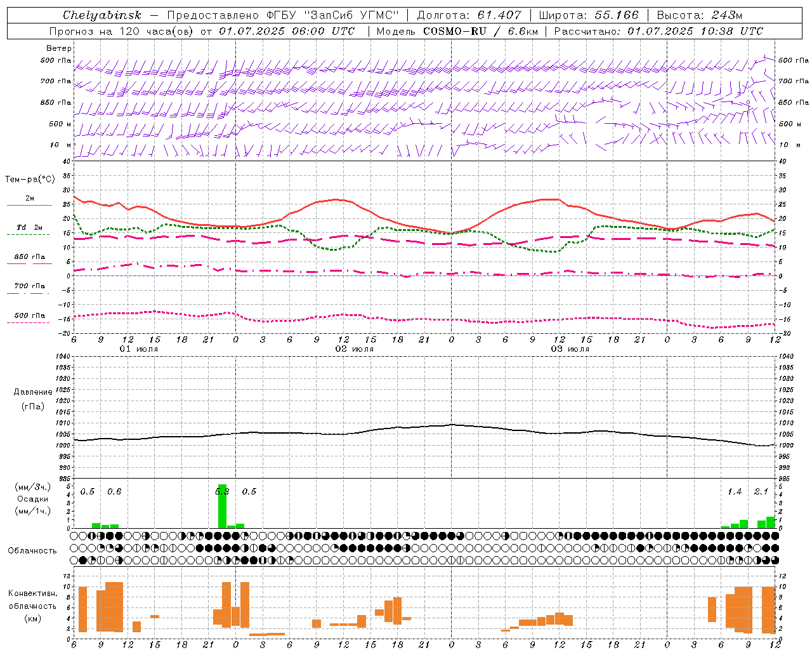Click the "02 июля" date label
This screenshot has width=812, height=650.
(x=355, y=349)
